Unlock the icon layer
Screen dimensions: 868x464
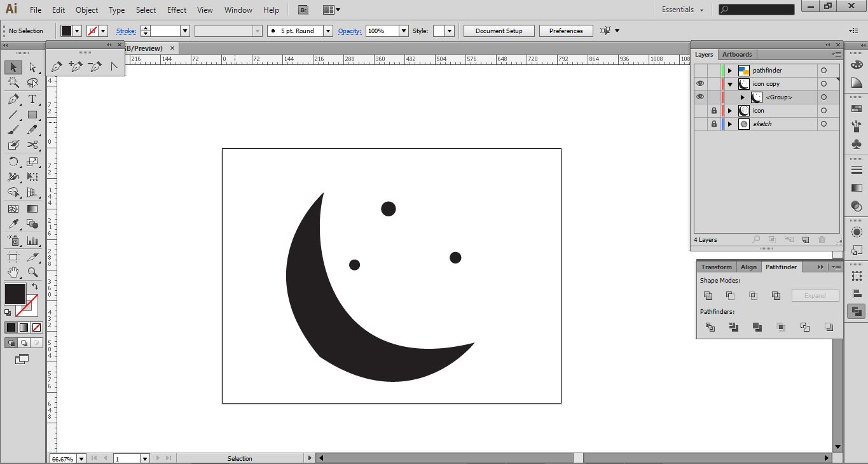714,111
